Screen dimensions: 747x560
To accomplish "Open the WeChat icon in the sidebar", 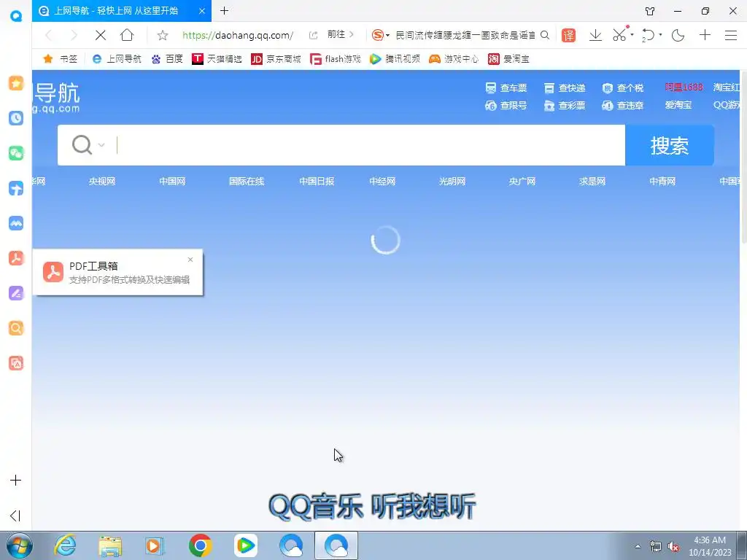I will 16,153.
